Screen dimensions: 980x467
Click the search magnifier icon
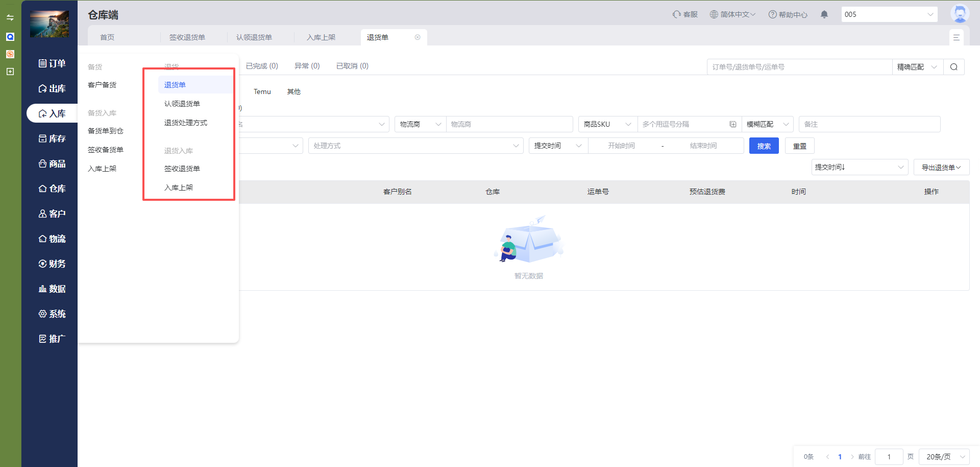coord(953,67)
